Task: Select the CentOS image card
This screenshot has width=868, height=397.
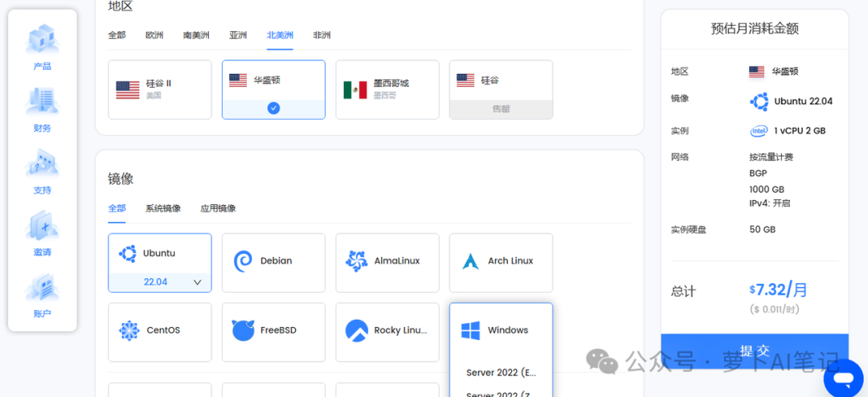Action: (x=159, y=332)
